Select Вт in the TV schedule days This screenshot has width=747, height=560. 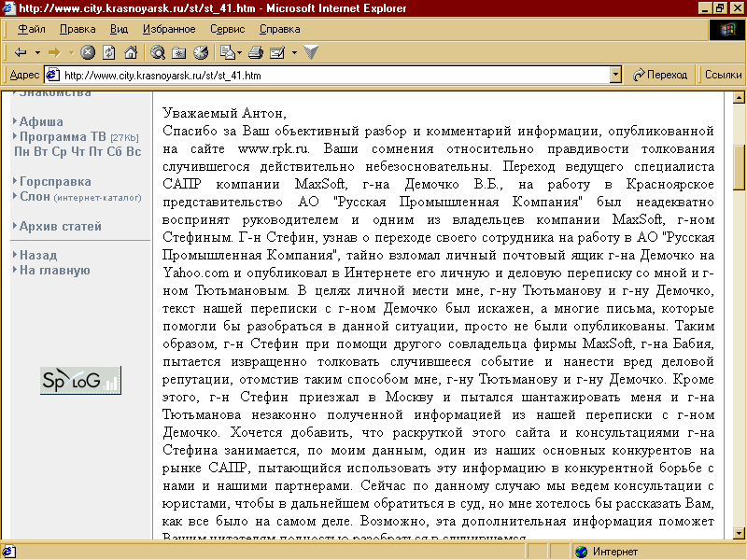pyautogui.click(x=40, y=151)
